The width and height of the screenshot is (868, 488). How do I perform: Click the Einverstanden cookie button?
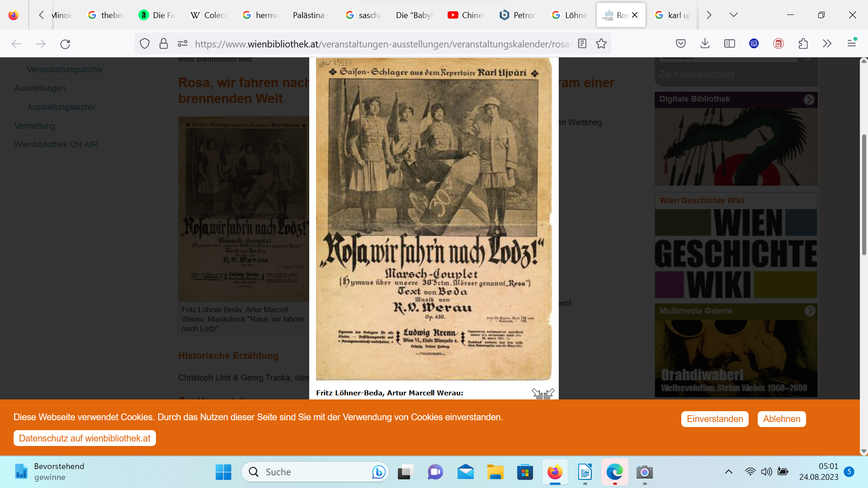pos(714,419)
